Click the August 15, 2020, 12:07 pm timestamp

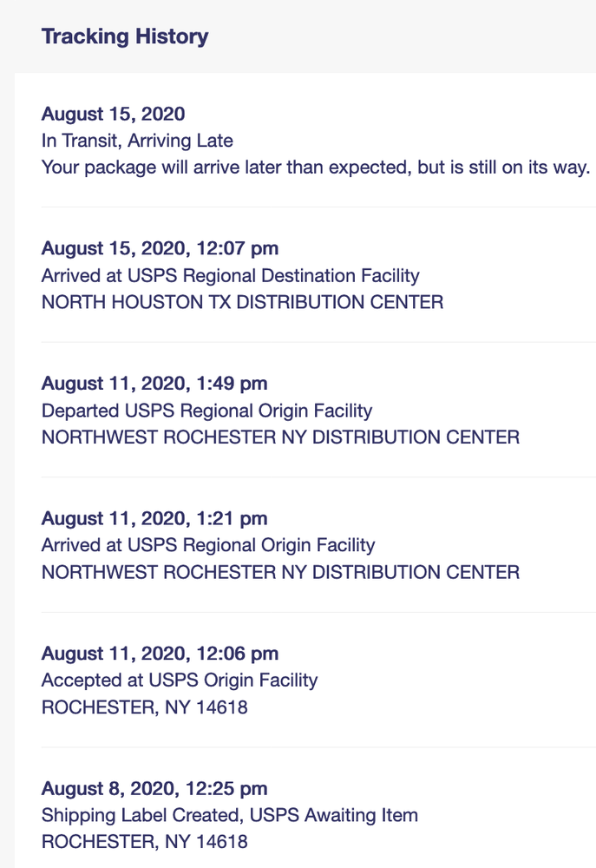coord(160,248)
